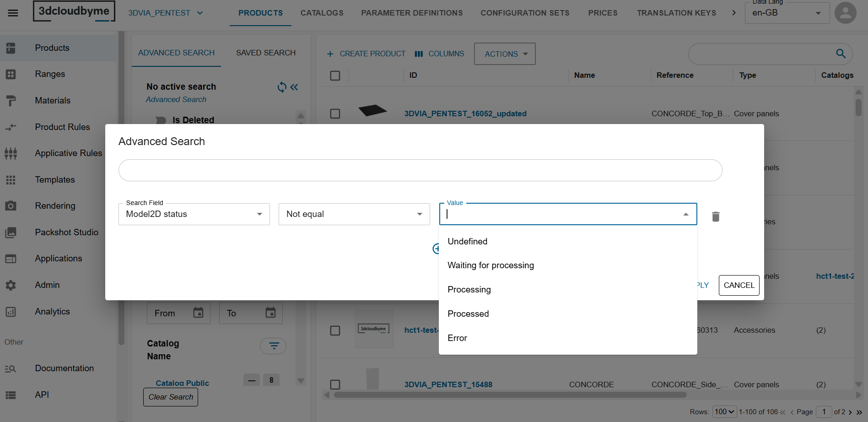Viewport: 868px width, 422px height.
Task: Open the 3DVIA_PENTEST_15488 product link
Action: point(448,384)
